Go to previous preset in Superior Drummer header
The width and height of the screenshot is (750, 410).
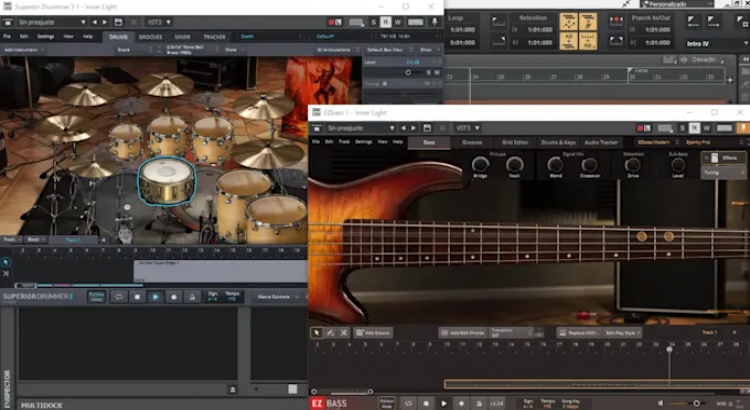click(x=94, y=22)
